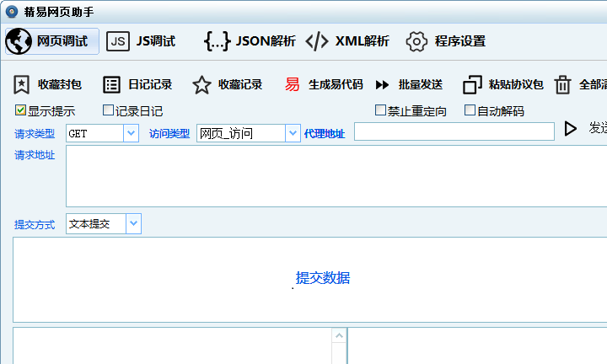
Task: Click the GET combo box field
Action: pos(102,133)
